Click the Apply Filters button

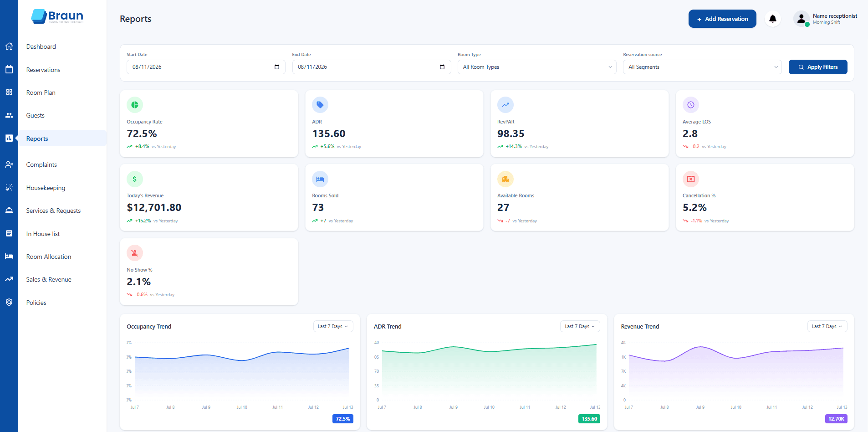pos(818,67)
